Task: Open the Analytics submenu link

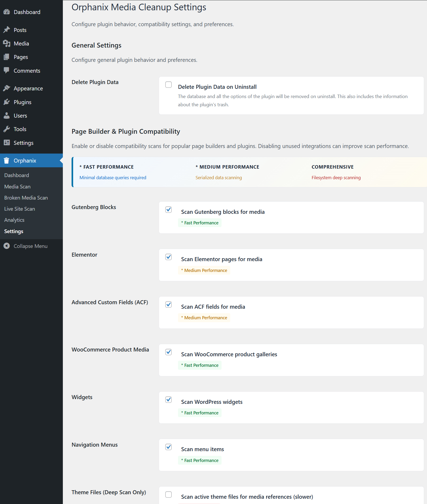Action: click(14, 220)
